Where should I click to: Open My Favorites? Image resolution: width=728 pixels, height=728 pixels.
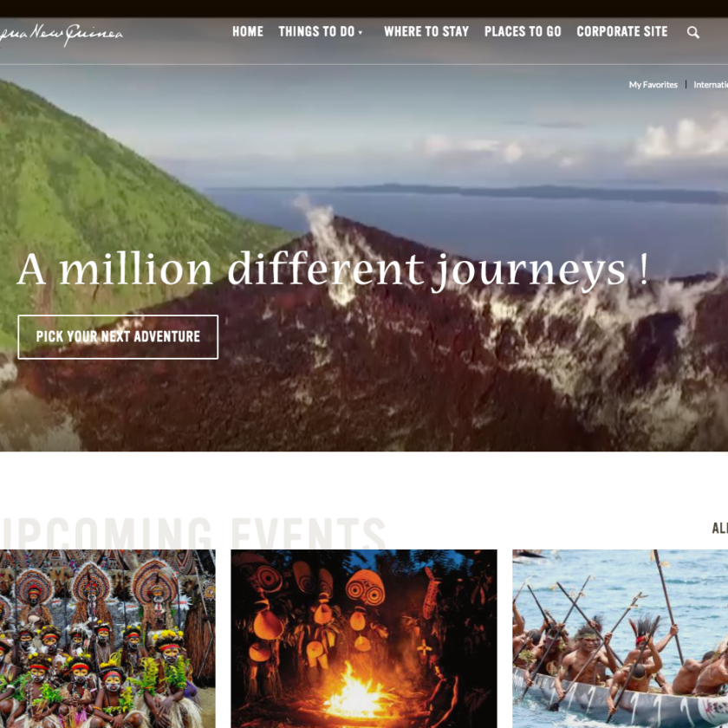pyautogui.click(x=653, y=85)
